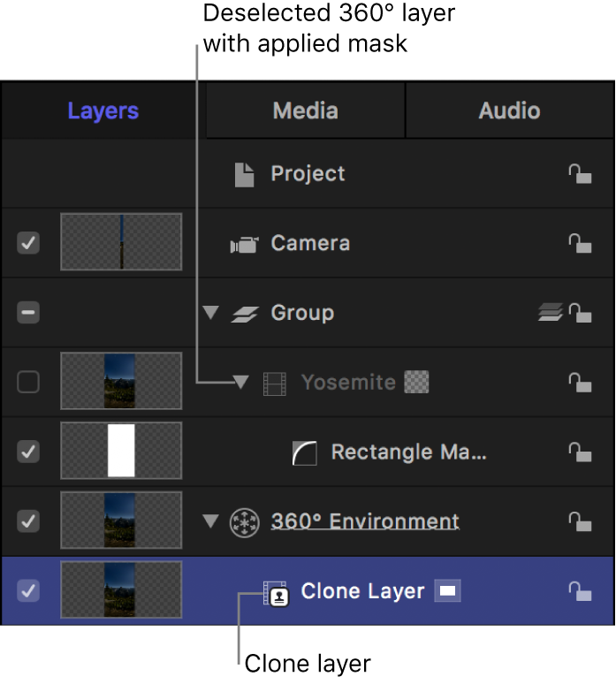Screen dimensions: 616x684
Task: Collapse the Group disclosure triangle
Action: (x=210, y=313)
